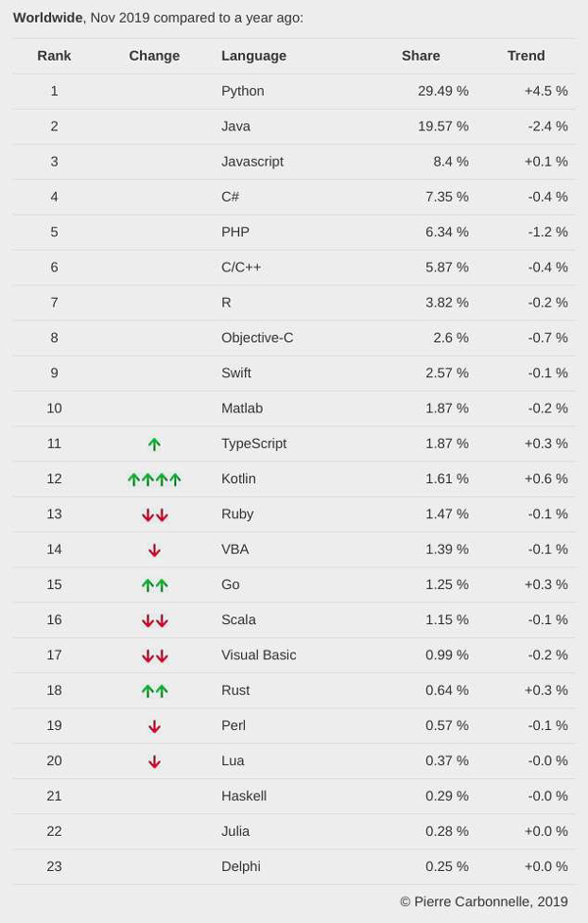Screen dimensions: 588x923
Task: Click the Language column header
Action: click(254, 56)
